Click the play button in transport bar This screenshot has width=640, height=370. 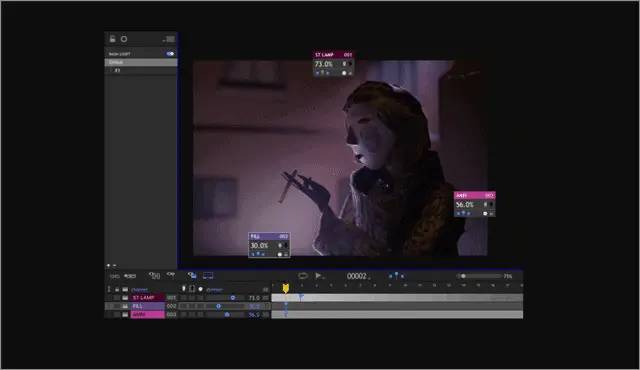coord(318,276)
